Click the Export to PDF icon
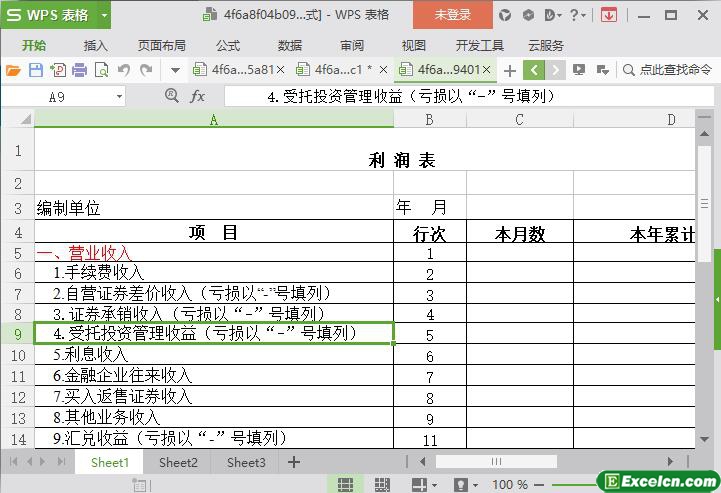 pyautogui.click(x=58, y=70)
